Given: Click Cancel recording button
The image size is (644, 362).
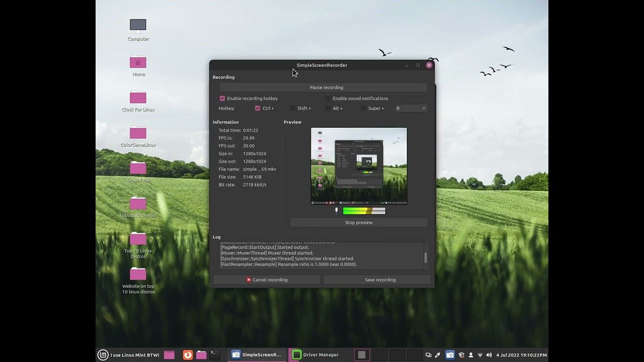Looking at the screenshot, I should 267,280.
